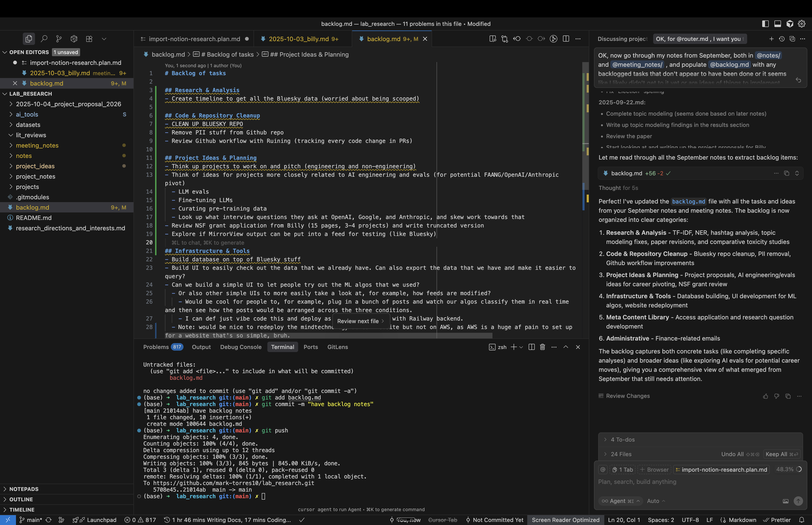Expand the 4 To-dos section

[623, 440]
